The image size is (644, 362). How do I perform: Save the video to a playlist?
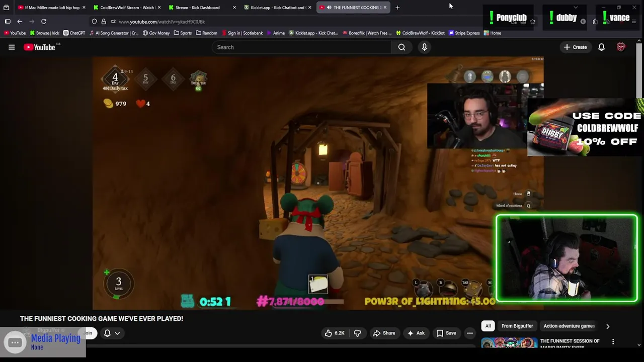pos(446,333)
